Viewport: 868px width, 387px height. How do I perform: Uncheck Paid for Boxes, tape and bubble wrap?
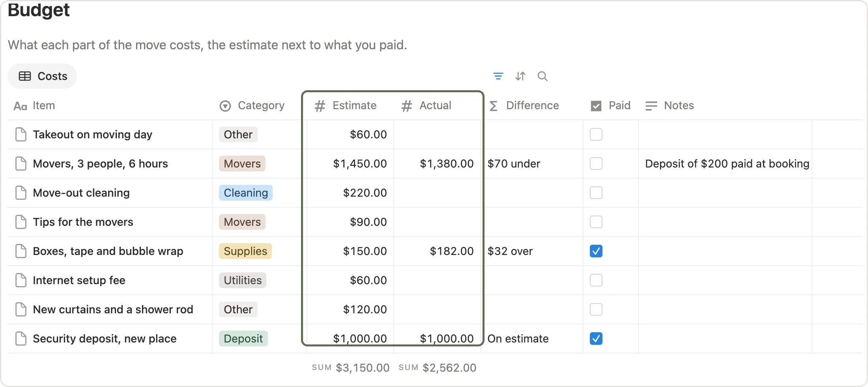pyautogui.click(x=596, y=251)
